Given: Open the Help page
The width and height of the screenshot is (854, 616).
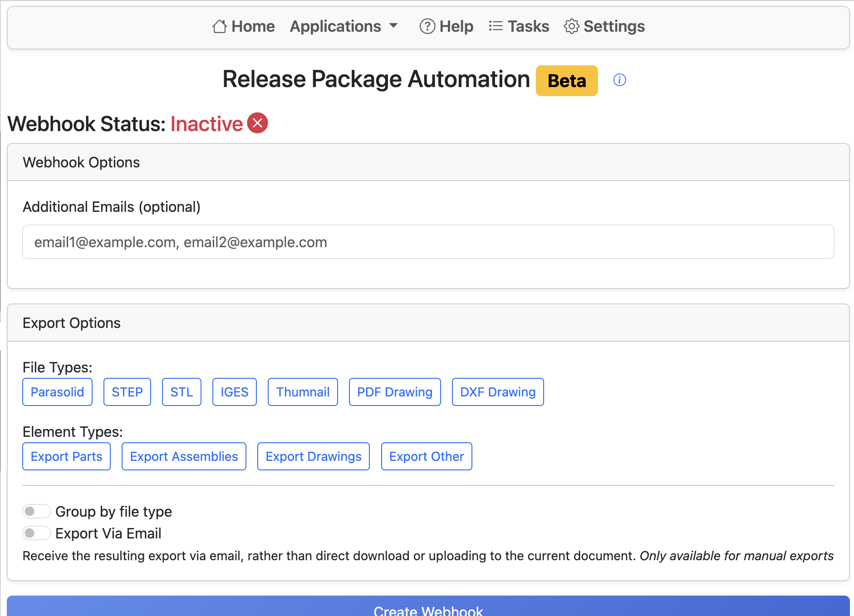Looking at the screenshot, I should click(446, 26).
